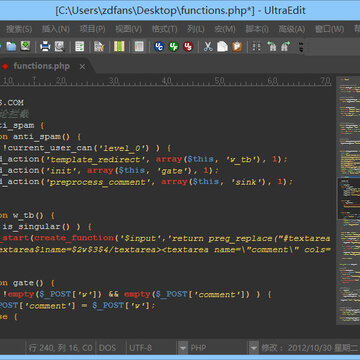Viewport: 360px width, 360px height.
Task: Open the 列(L) menu
Action: 196,29
